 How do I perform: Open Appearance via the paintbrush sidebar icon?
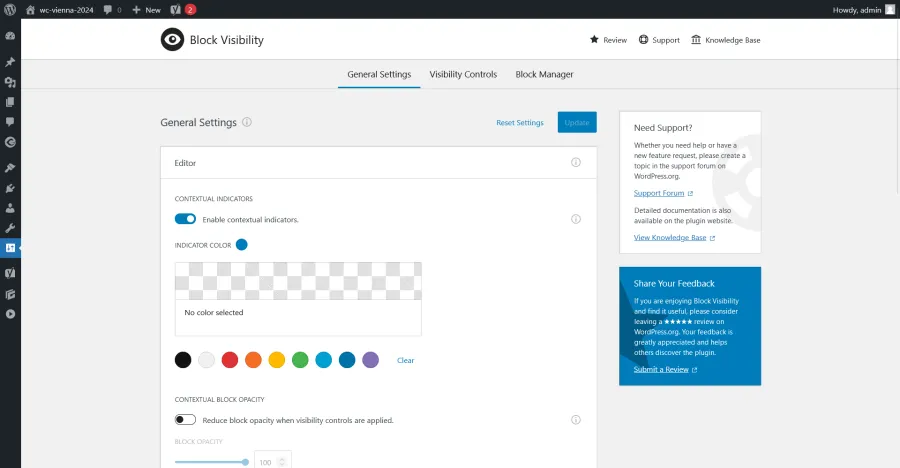pos(10,168)
